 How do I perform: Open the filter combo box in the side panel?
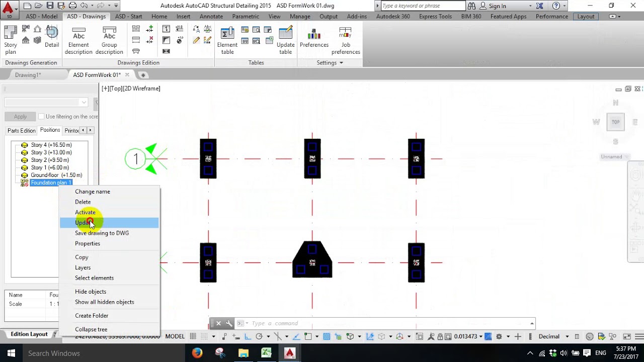46,102
